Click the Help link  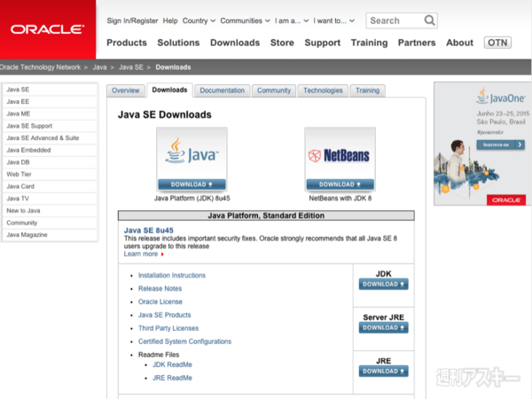tap(170, 20)
